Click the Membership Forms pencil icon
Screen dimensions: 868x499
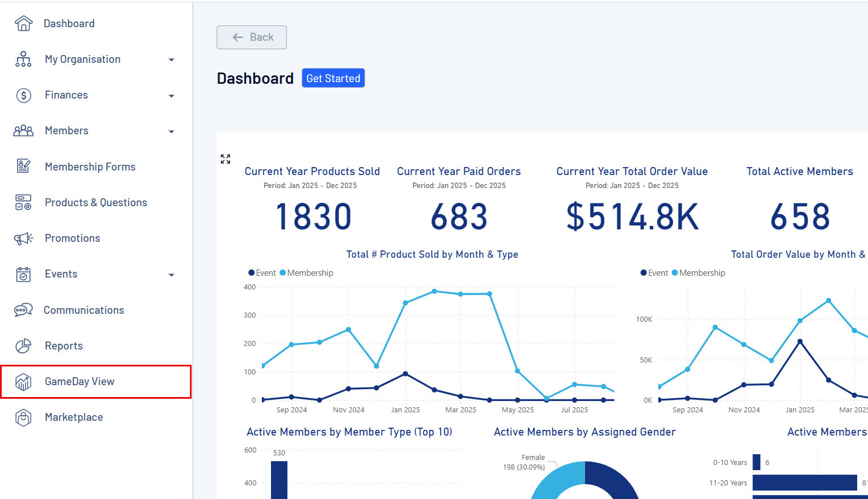(x=23, y=167)
